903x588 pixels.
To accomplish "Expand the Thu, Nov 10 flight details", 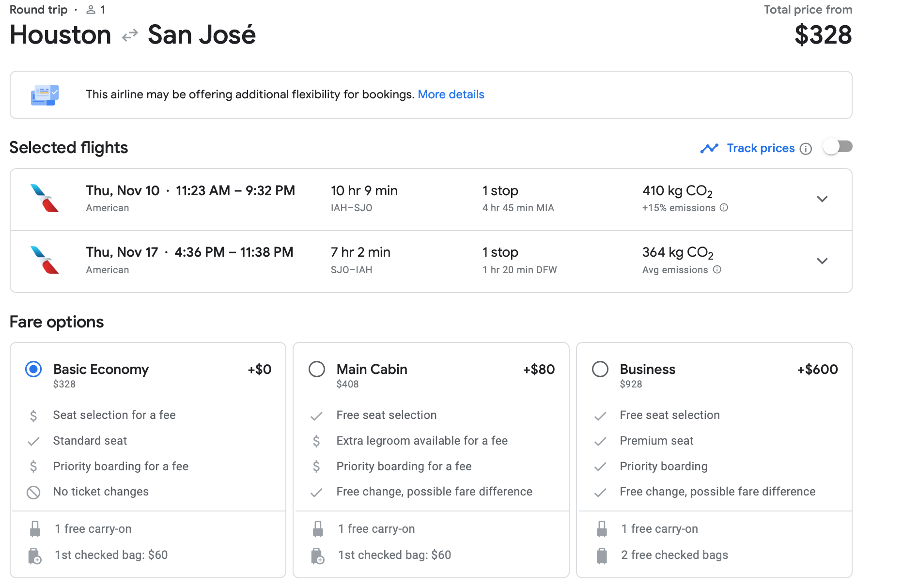I will click(x=822, y=199).
